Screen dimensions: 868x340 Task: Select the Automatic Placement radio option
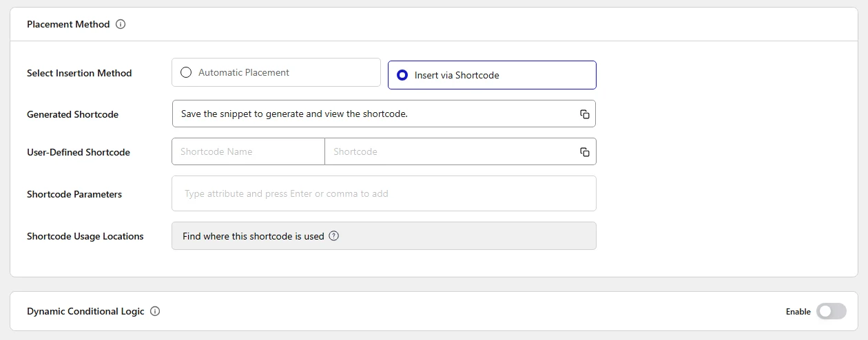[276, 72]
